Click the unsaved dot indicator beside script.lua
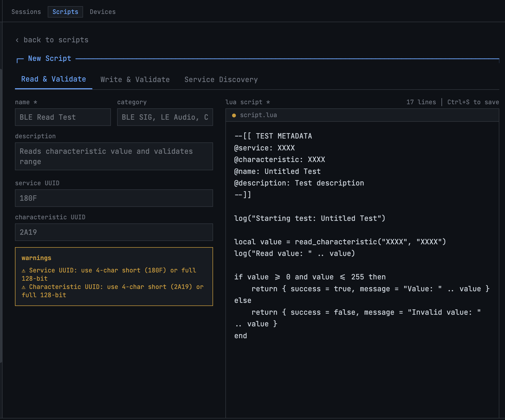The height and width of the screenshot is (420, 505). point(234,116)
